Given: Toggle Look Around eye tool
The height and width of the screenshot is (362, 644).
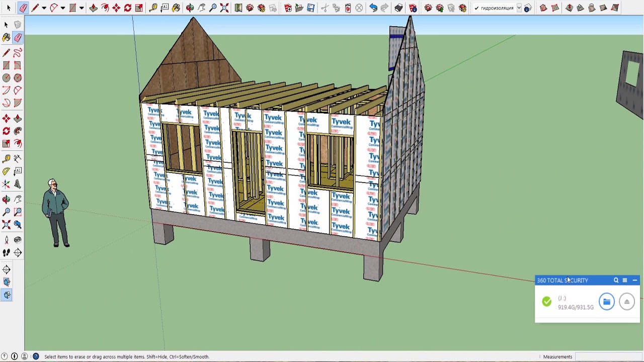Looking at the screenshot, I should tap(18, 240).
